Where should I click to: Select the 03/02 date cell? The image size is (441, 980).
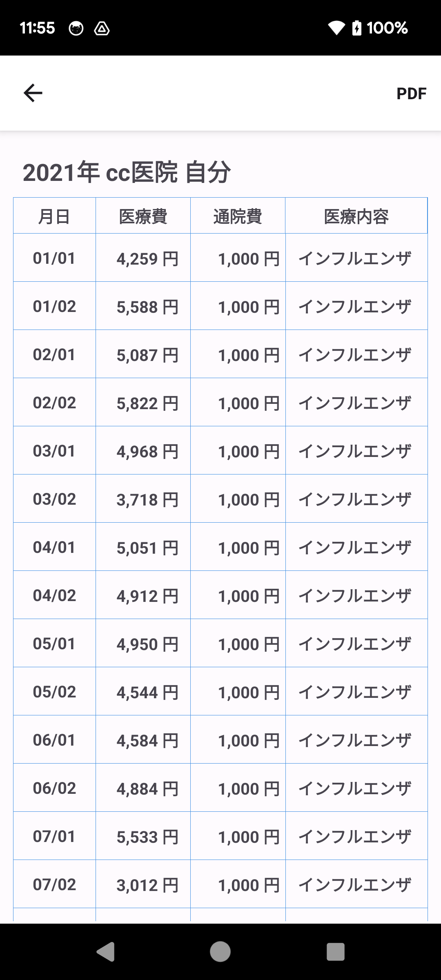(54, 499)
